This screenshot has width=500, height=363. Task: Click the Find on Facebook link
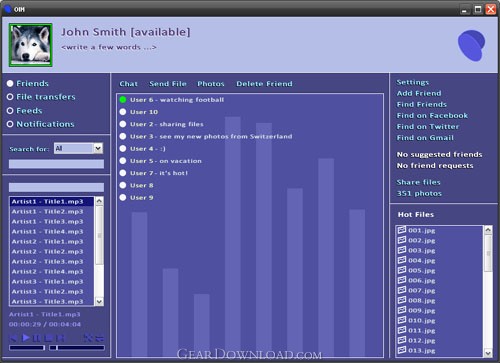pos(432,115)
